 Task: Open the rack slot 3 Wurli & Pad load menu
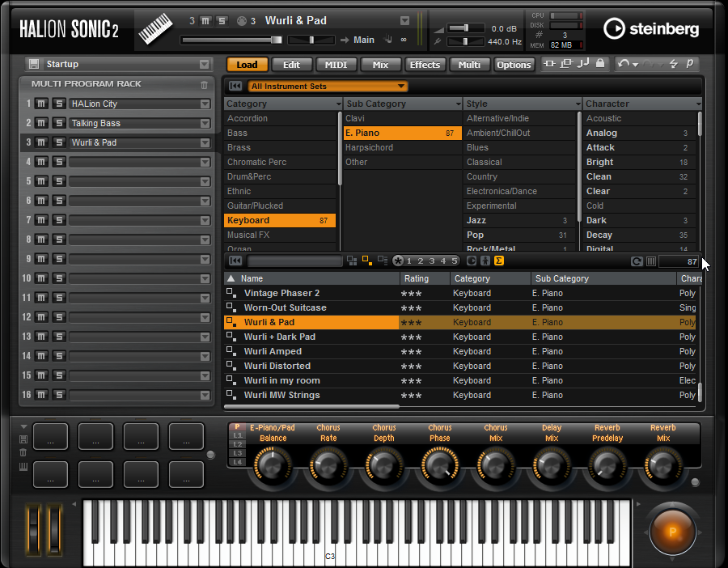tap(205, 143)
